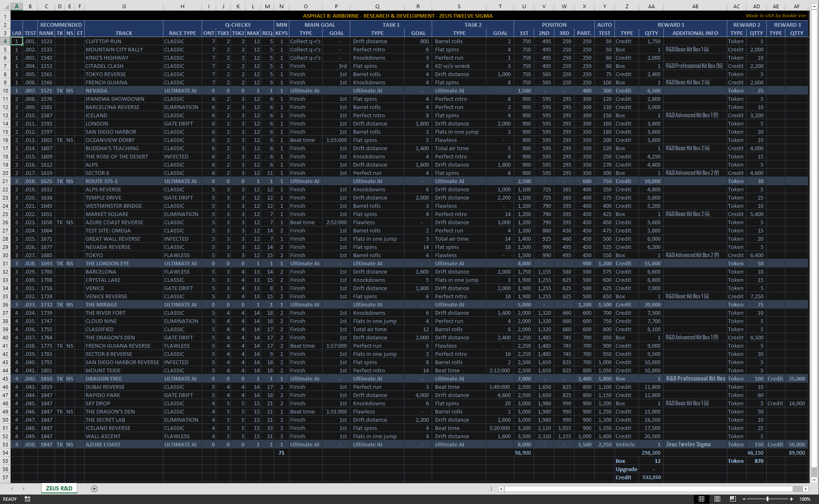Click the 'Made in USA by Rookie Vee' text
Image resolution: width=819 pixels, height=504 pixels.
click(x=776, y=16)
